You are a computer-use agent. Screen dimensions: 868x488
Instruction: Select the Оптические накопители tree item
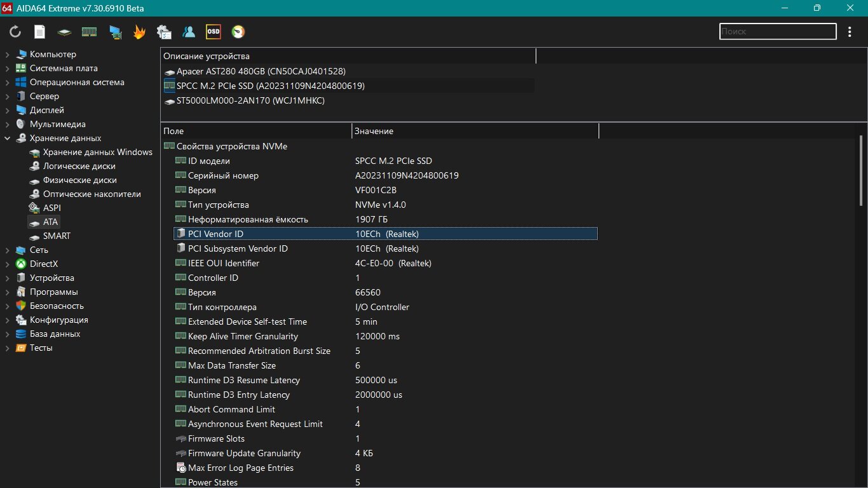click(x=85, y=194)
